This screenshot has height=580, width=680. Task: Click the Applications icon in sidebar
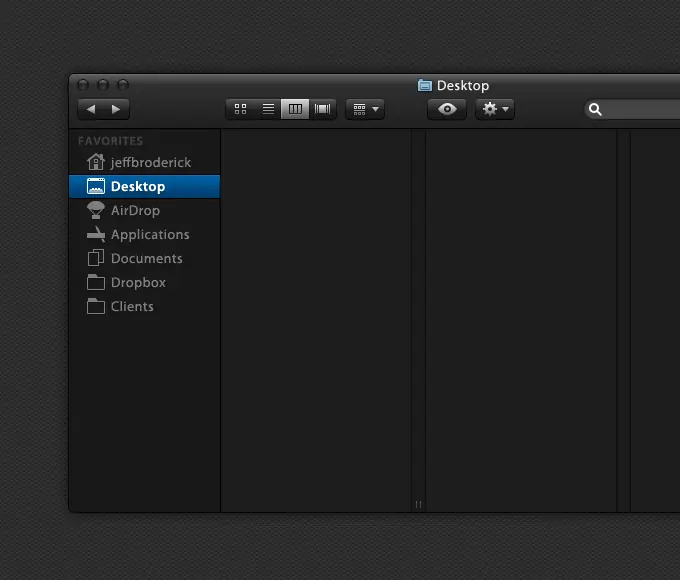click(x=96, y=234)
